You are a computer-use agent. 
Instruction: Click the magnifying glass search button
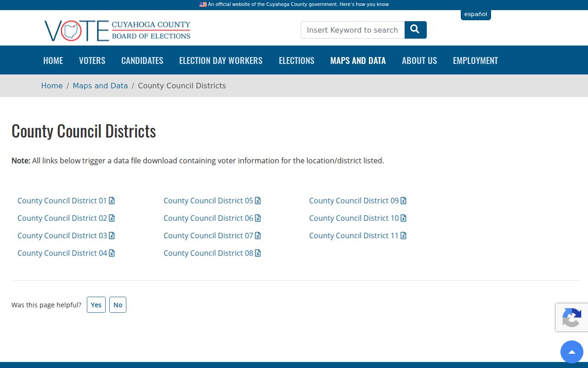(x=415, y=30)
